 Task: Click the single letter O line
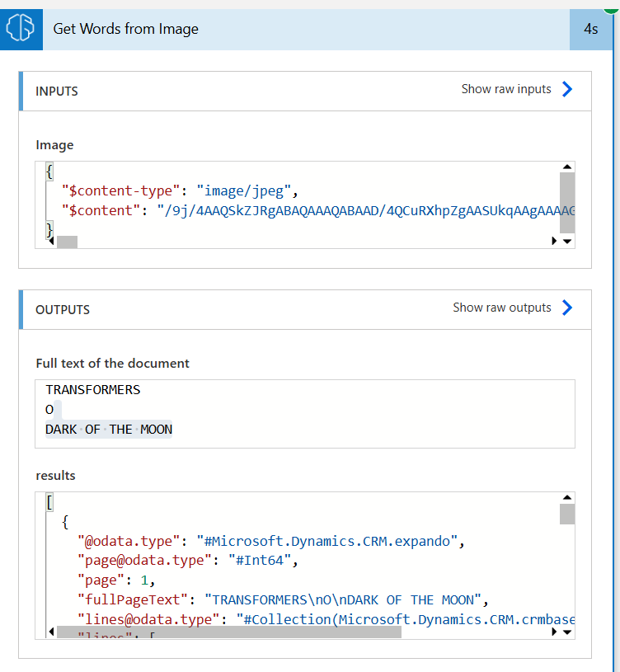pos(49,410)
